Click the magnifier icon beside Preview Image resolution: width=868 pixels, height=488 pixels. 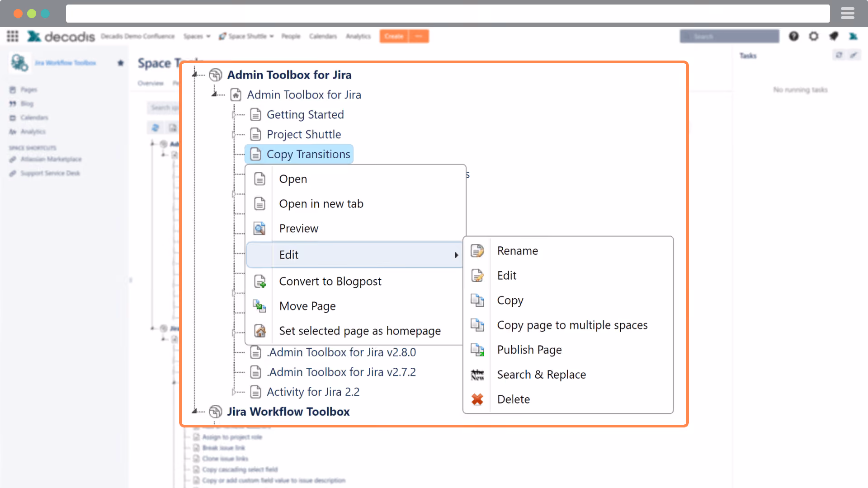tap(259, 228)
